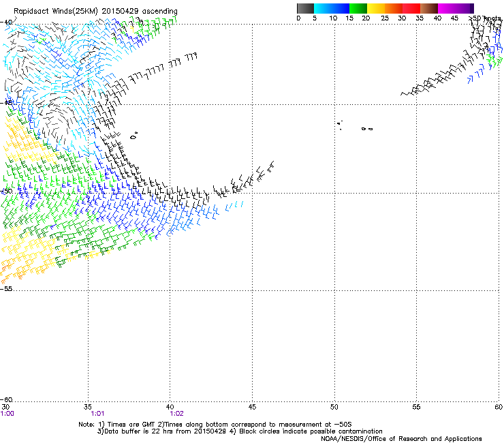Screen dimensions: 504x443
Task: Click the title 'Rapidscat Winds(25KM) 20150429 ascending'
Action: click(x=95, y=11)
